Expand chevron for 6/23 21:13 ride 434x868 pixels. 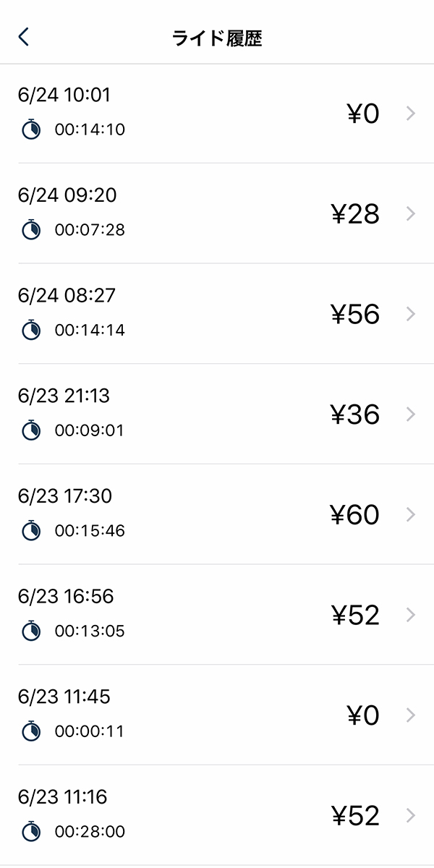tap(411, 414)
